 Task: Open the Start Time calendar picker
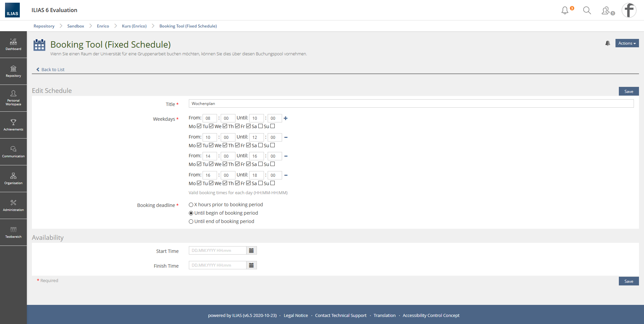click(251, 251)
